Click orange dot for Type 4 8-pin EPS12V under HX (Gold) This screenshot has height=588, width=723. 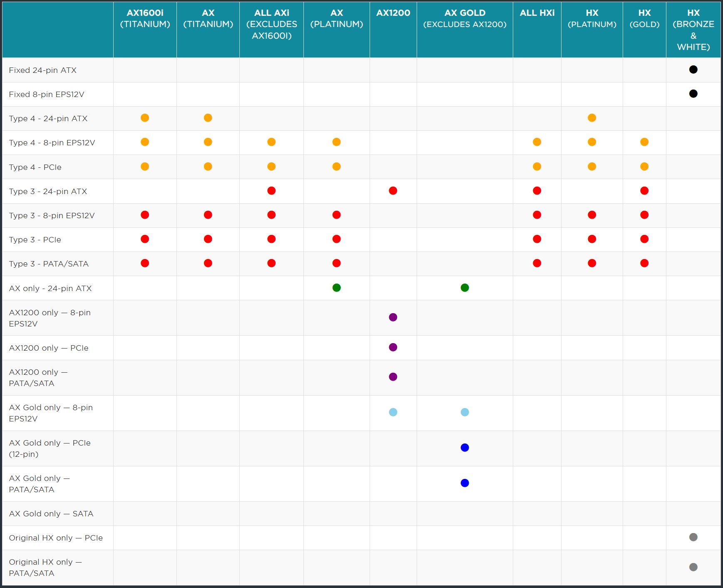[644, 142]
